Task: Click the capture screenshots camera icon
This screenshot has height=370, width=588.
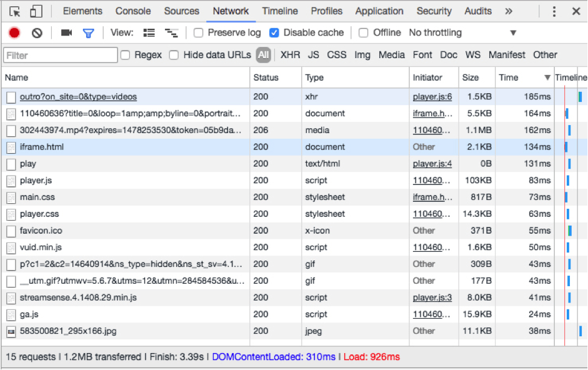Action: [x=66, y=32]
